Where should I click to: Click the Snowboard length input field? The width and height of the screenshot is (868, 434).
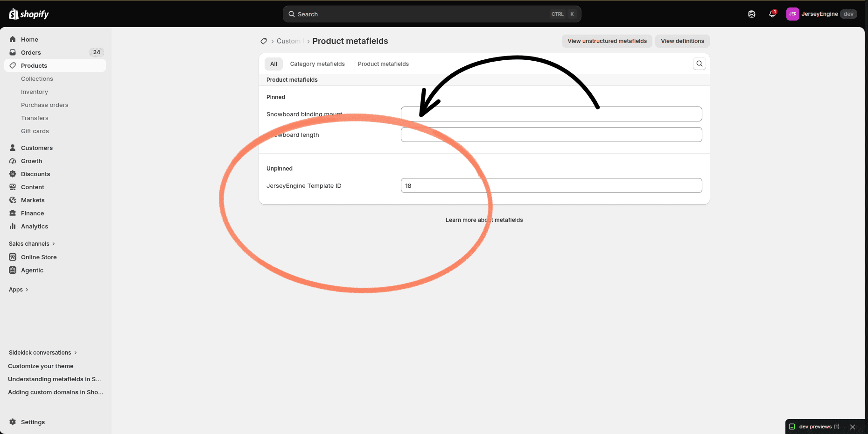[x=551, y=135]
